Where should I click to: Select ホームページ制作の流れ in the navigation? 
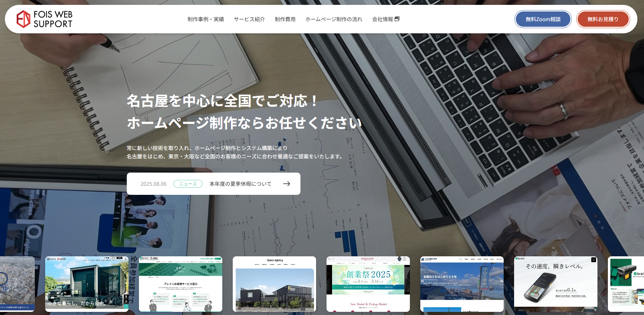[x=333, y=19]
